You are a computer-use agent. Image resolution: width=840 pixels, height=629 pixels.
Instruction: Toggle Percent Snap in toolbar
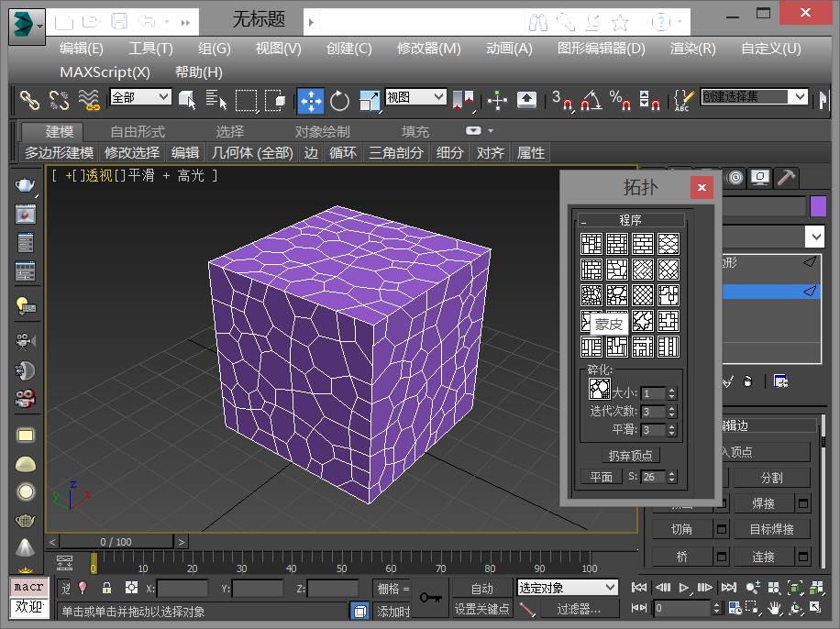click(x=620, y=100)
